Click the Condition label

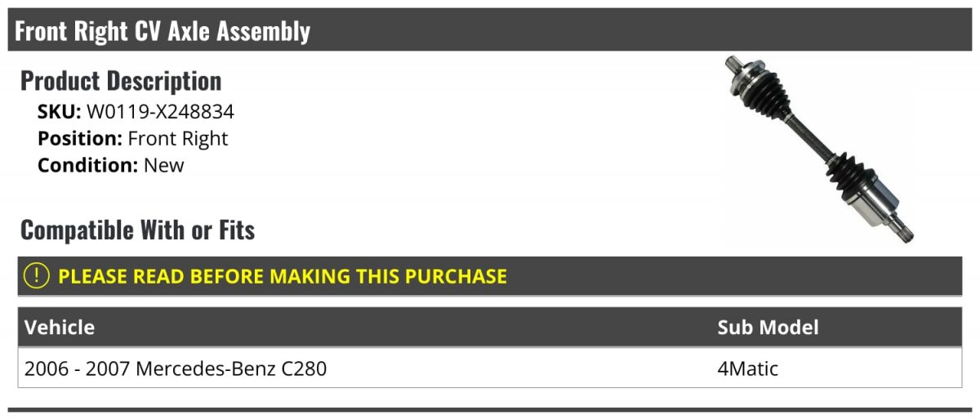[x=88, y=165]
